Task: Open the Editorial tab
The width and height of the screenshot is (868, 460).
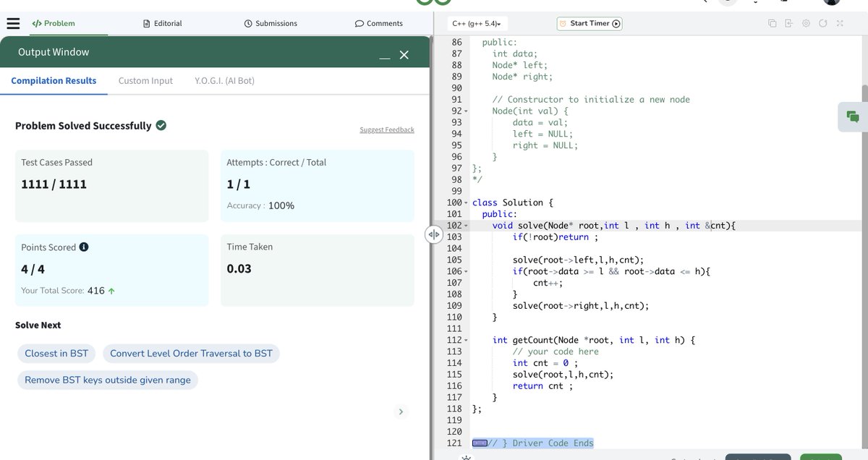Action: pos(163,23)
